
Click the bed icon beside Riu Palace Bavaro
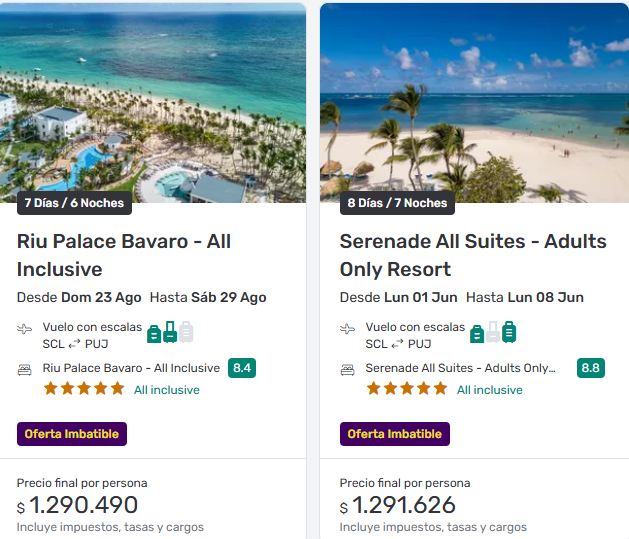tap(25, 369)
